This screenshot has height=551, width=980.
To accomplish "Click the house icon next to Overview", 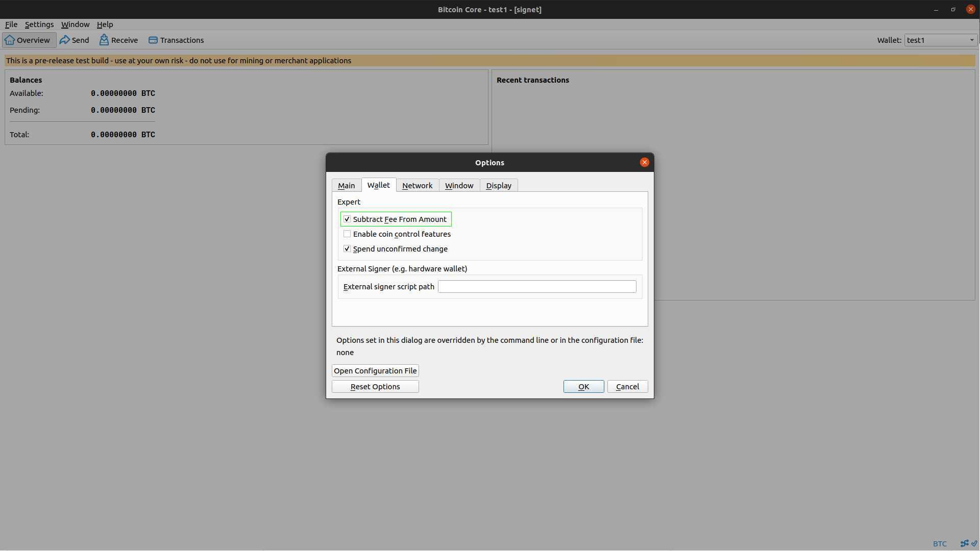I will tap(9, 40).
